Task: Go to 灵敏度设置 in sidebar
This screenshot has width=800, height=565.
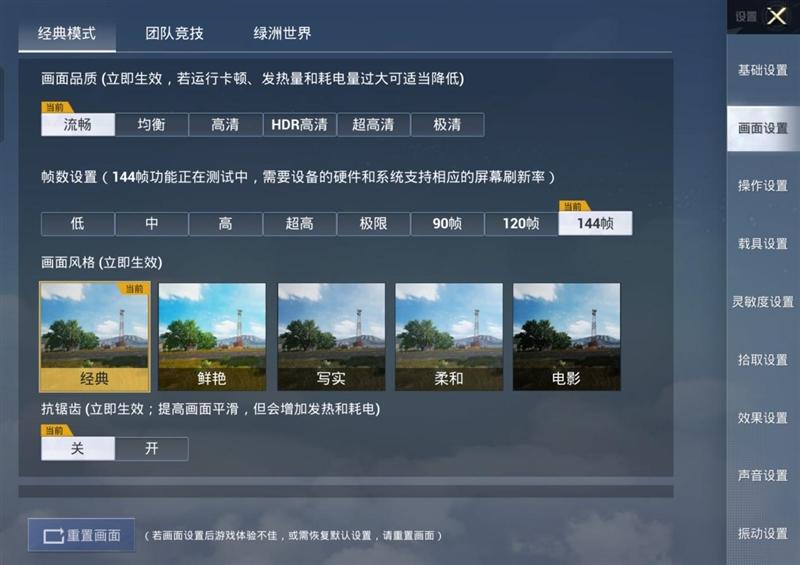Action: tap(763, 302)
